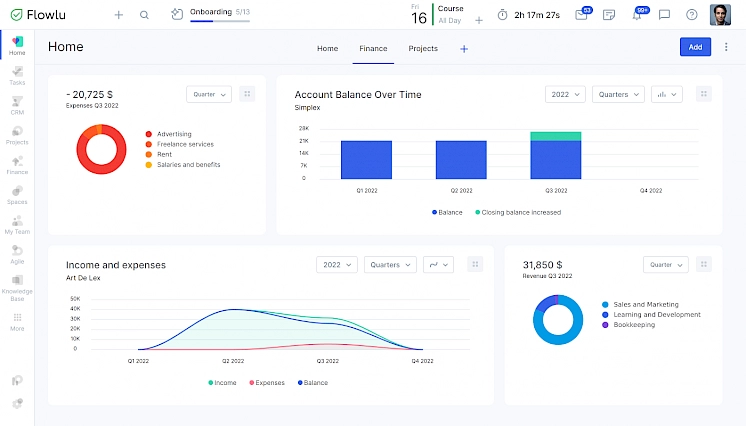The height and width of the screenshot is (426, 746).
Task: Open the Quarter dropdown in Expenses widget
Action: tap(209, 94)
